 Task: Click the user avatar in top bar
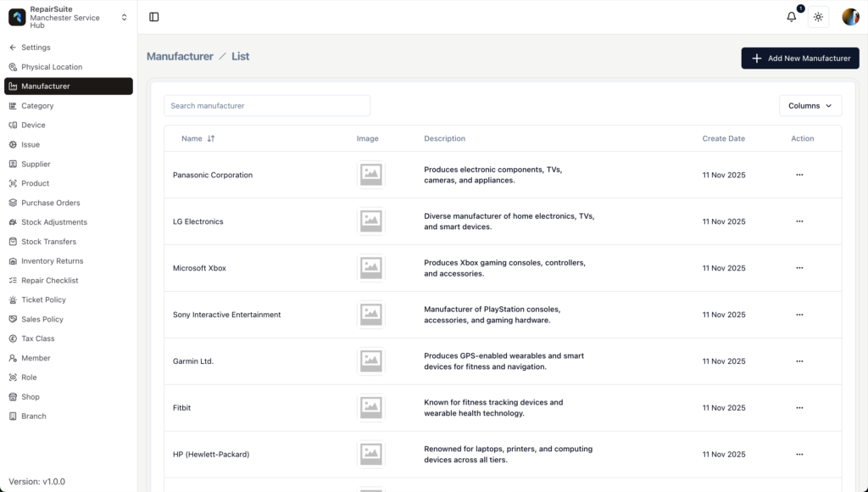[849, 17]
